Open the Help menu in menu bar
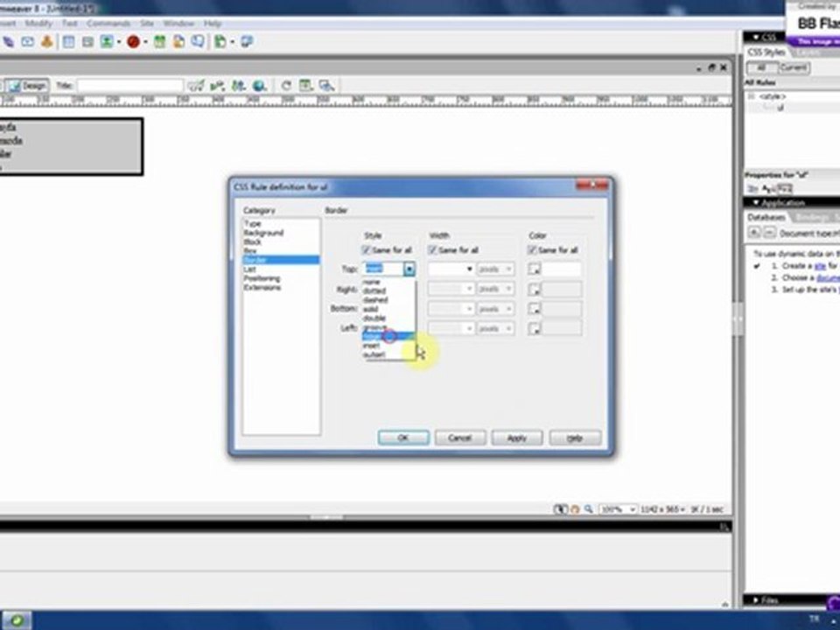This screenshot has height=630, width=840. (x=212, y=24)
